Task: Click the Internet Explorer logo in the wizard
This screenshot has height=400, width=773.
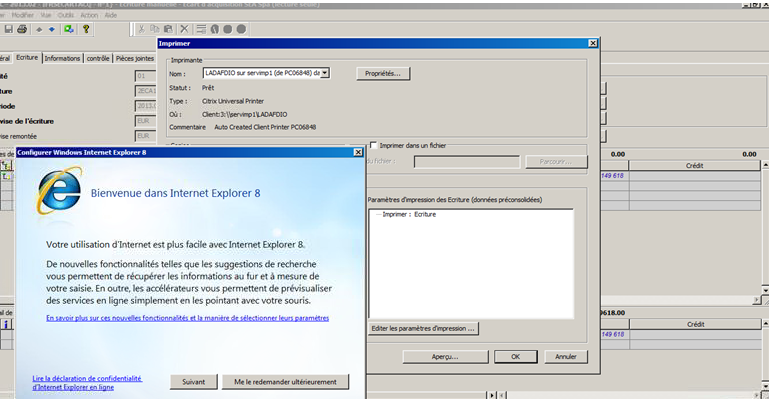Action: click(x=59, y=190)
